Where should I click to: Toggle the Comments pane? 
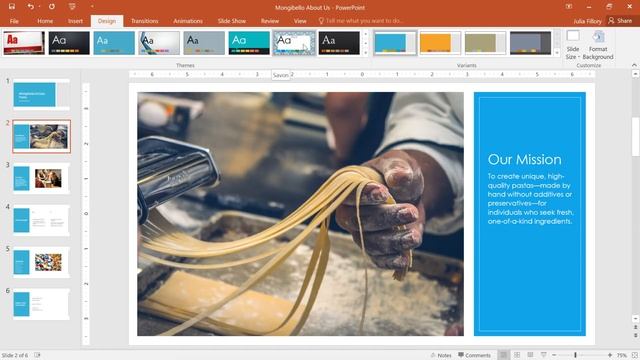474,355
